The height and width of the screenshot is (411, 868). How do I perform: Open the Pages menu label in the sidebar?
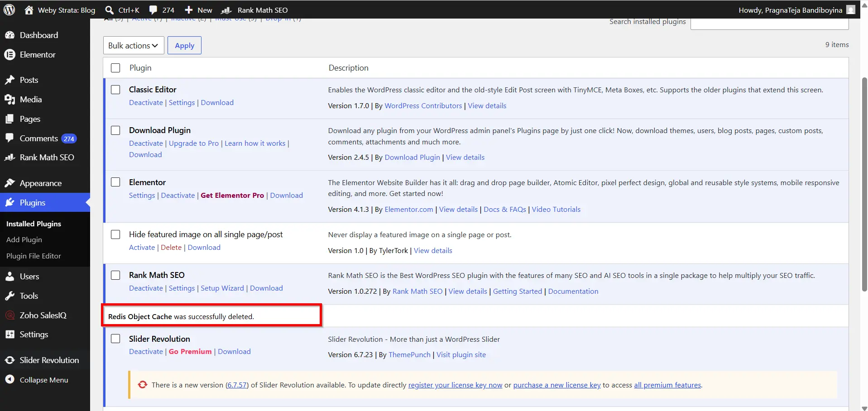(30, 119)
